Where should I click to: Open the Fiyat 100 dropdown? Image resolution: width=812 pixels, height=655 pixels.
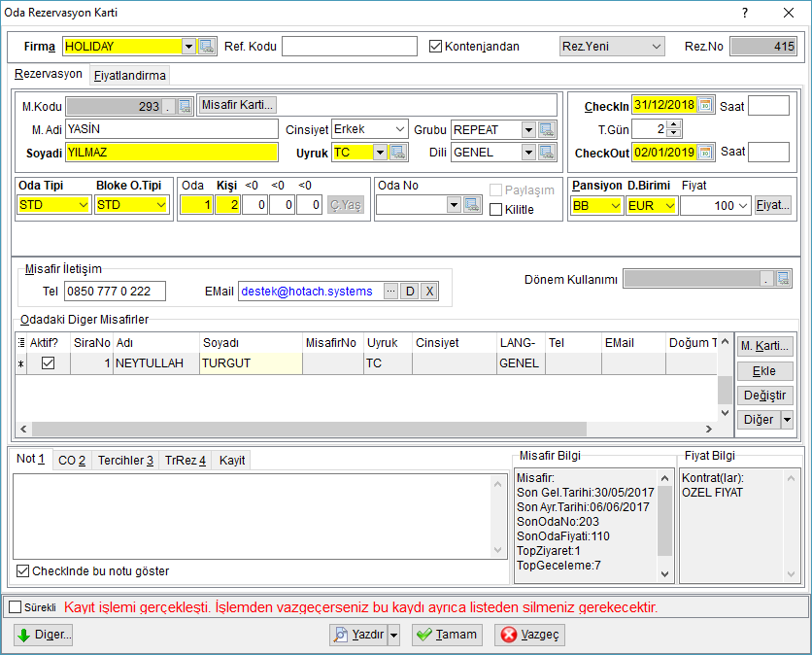pyautogui.click(x=743, y=206)
